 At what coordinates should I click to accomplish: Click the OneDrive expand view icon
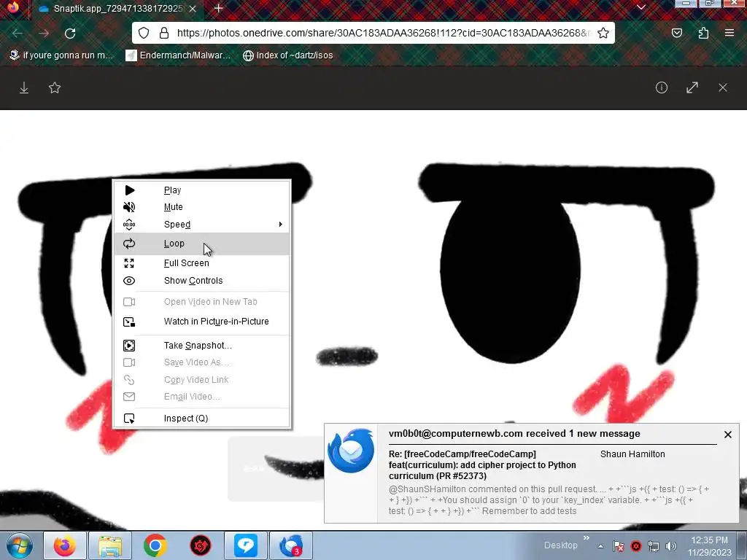click(x=692, y=87)
